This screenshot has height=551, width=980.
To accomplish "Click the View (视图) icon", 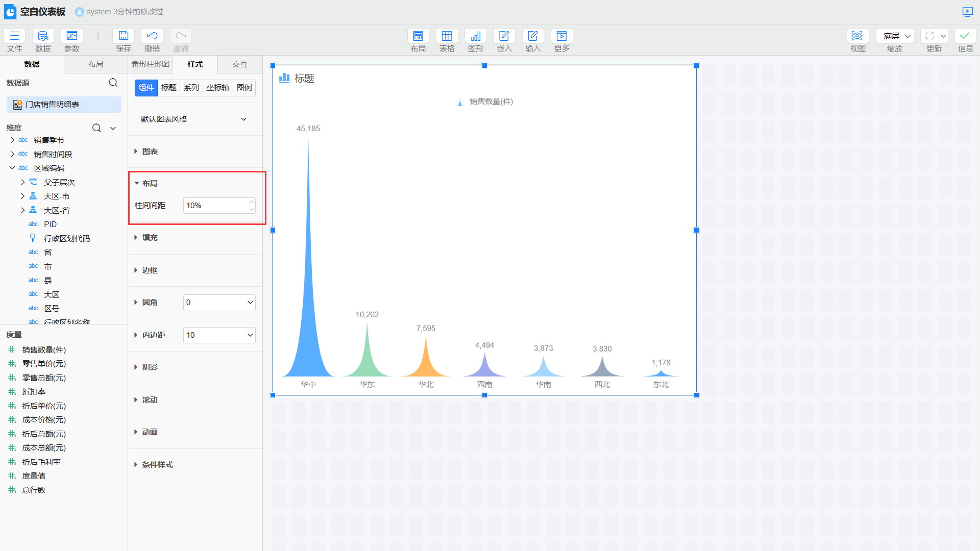I will click(x=857, y=36).
